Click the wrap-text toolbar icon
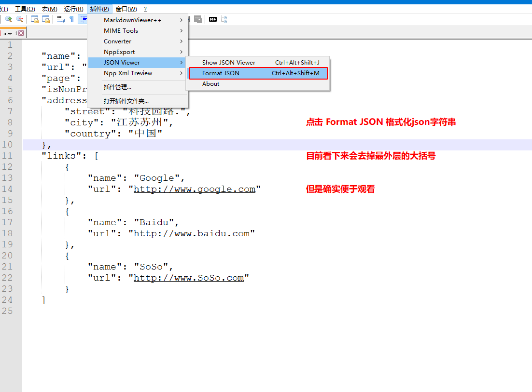The height and width of the screenshot is (392, 532). pos(62,19)
